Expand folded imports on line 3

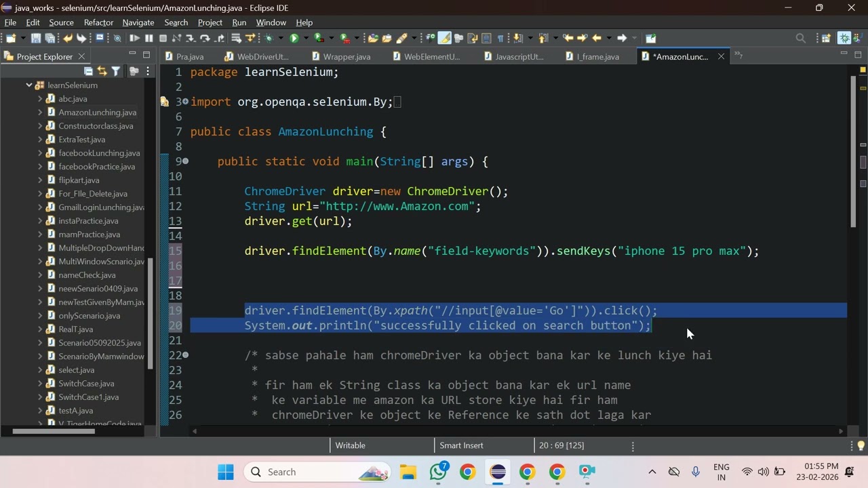185,102
